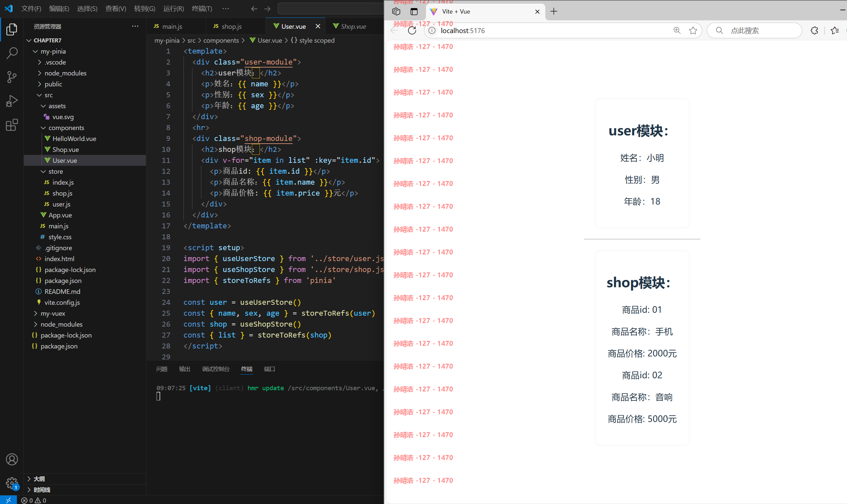Screen dimensions: 847x504
Task: Go forward with the editor navigation arrow
Action: [x=267, y=9]
